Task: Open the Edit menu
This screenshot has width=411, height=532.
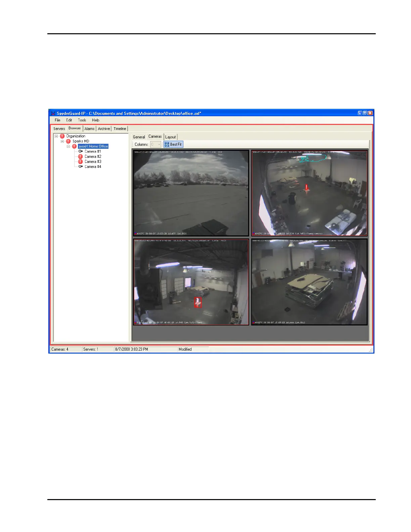Action: (69, 120)
